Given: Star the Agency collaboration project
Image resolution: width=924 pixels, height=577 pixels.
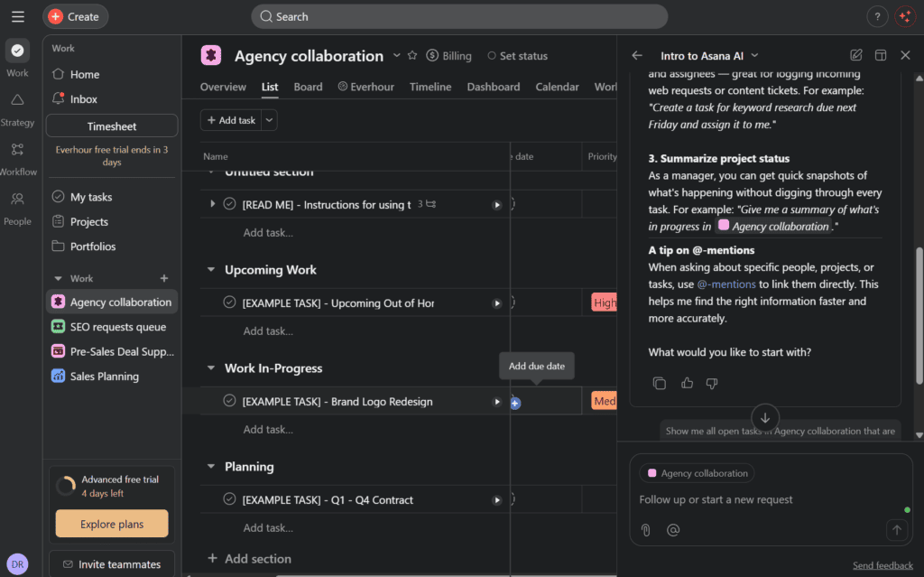Looking at the screenshot, I should pyautogui.click(x=411, y=55).
